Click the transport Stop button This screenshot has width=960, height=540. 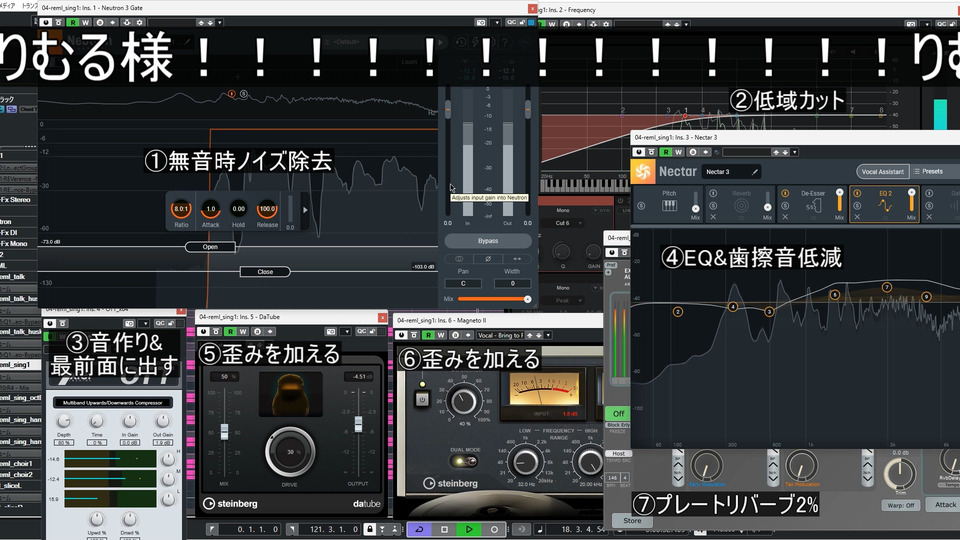point(444,529)
